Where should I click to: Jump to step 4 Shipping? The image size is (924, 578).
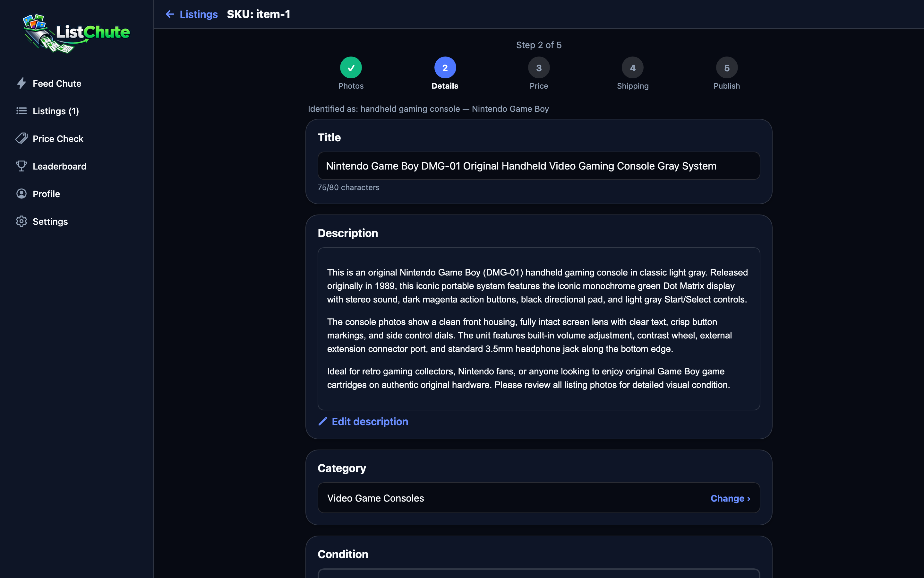(x=633, y=68)
